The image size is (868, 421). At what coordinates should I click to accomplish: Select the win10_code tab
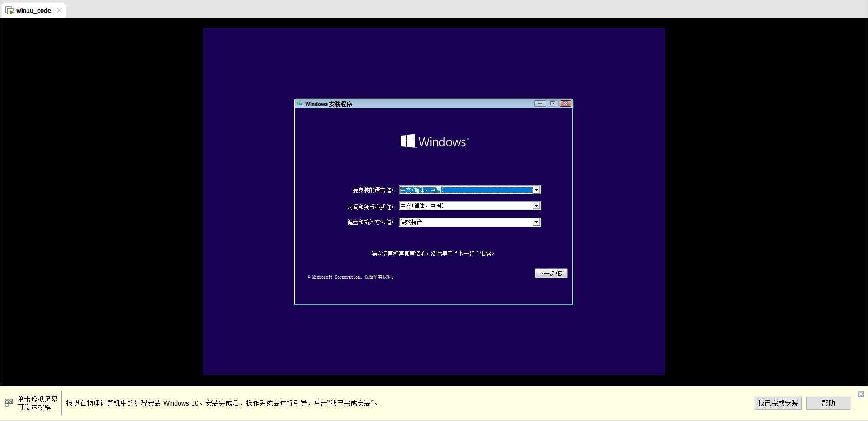point(33,10)
